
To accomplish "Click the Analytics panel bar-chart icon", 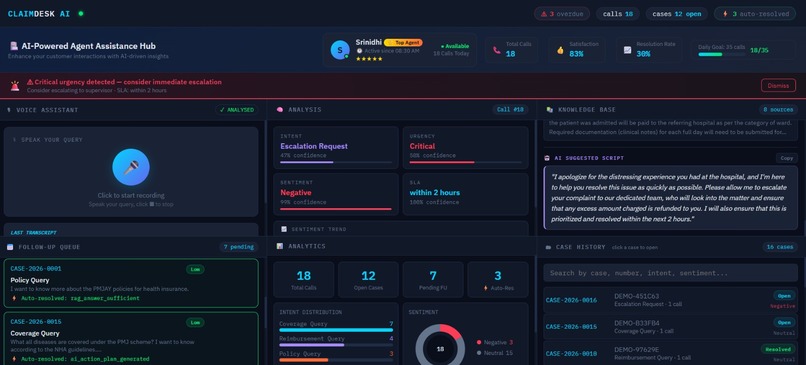I will tap(280, 246).
